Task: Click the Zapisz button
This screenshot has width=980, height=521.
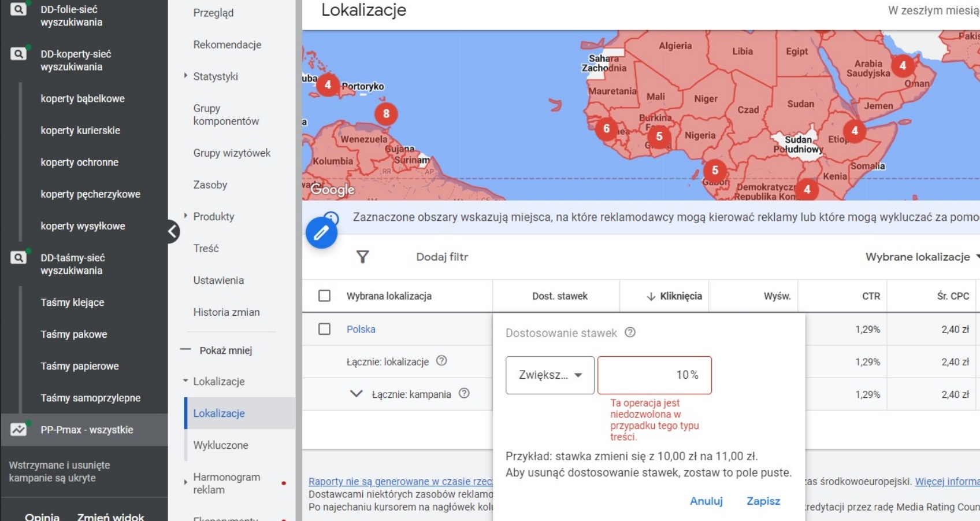Action: pos(763,501)
